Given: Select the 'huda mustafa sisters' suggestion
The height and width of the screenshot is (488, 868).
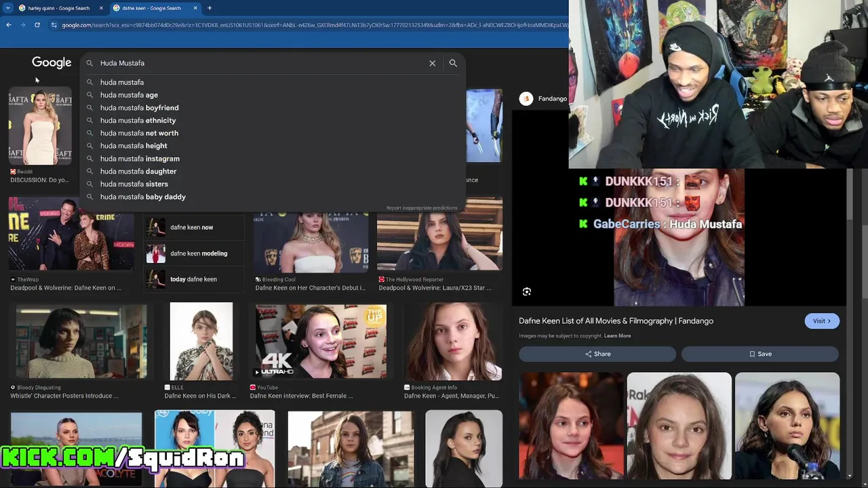Looking at the screenshot, I should (273, 184).
